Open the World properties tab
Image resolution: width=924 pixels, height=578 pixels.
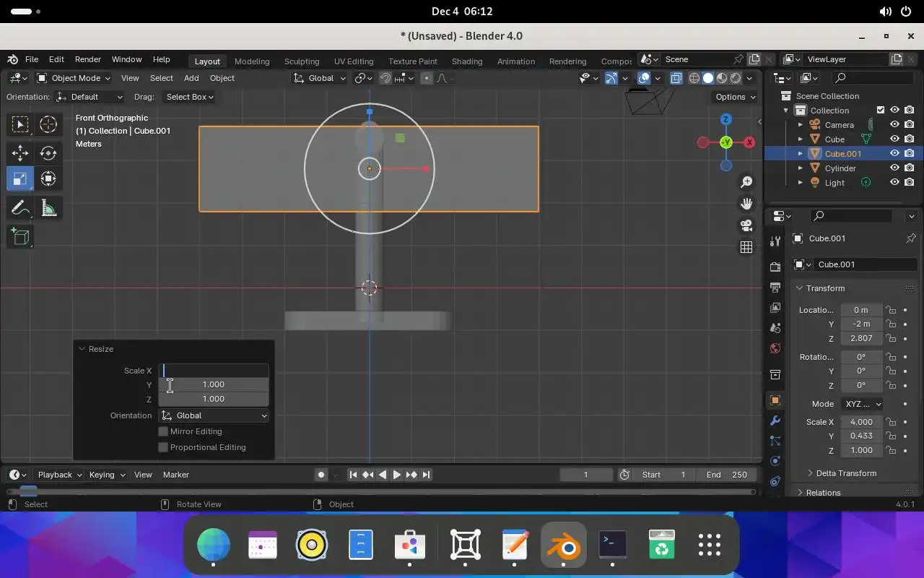(775, 348)
